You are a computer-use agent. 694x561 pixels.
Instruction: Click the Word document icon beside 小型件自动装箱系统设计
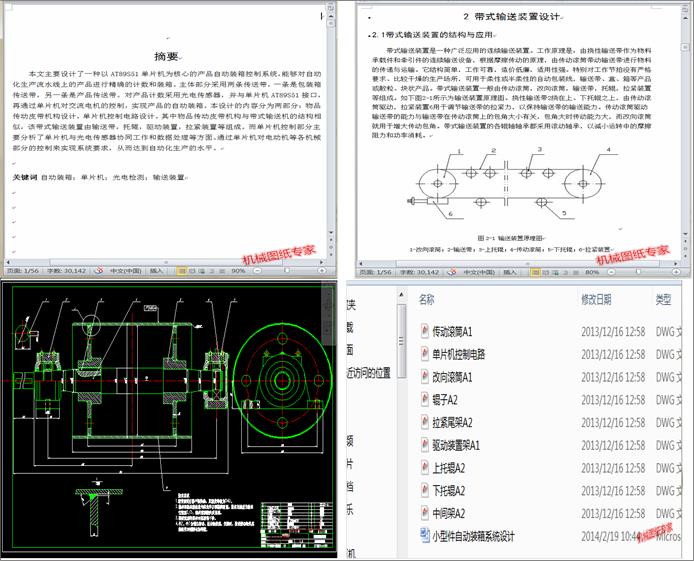pyautogui.click(x=424, y=536)
